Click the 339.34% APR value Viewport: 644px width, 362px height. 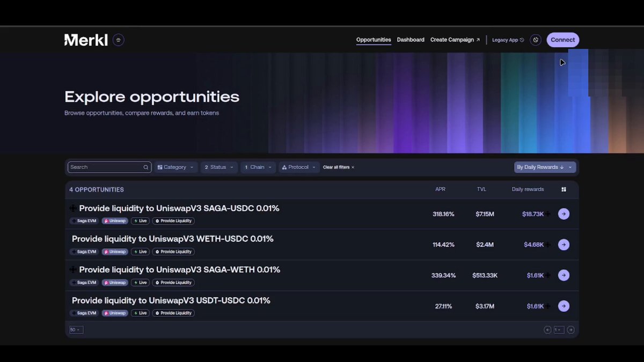[443, 276]
